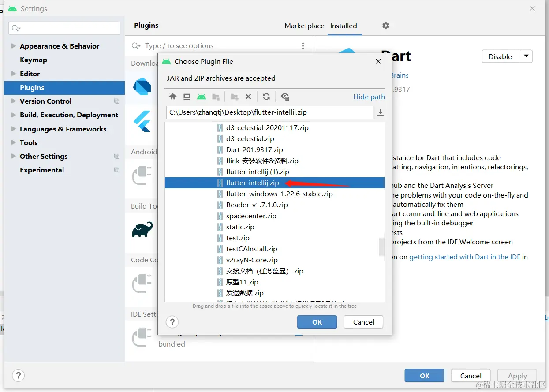Open the plugins gear settings menu

pos(386,26)
